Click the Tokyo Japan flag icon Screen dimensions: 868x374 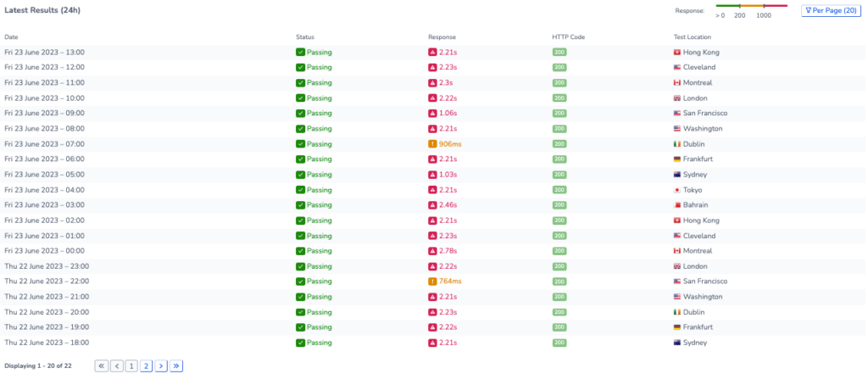coord(676,190)
